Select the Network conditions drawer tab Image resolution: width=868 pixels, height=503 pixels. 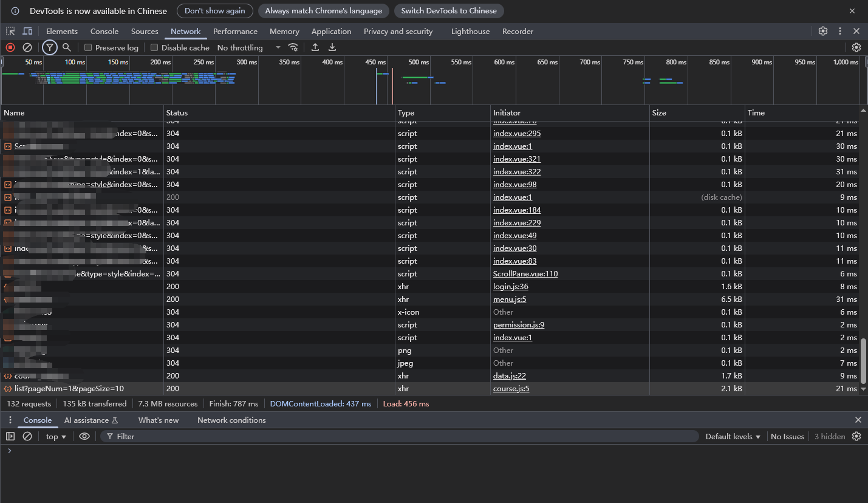pyautogui.click(x=231, y=420)
